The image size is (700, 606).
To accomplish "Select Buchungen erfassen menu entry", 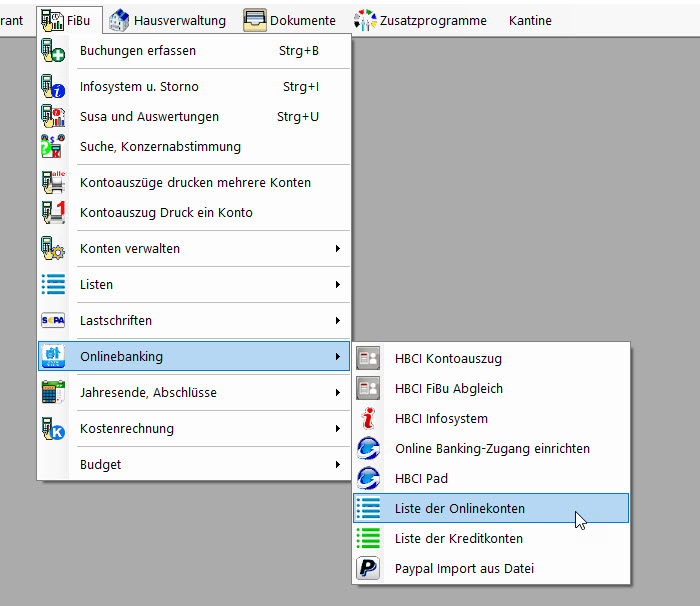I will click(x=194, y=50).
